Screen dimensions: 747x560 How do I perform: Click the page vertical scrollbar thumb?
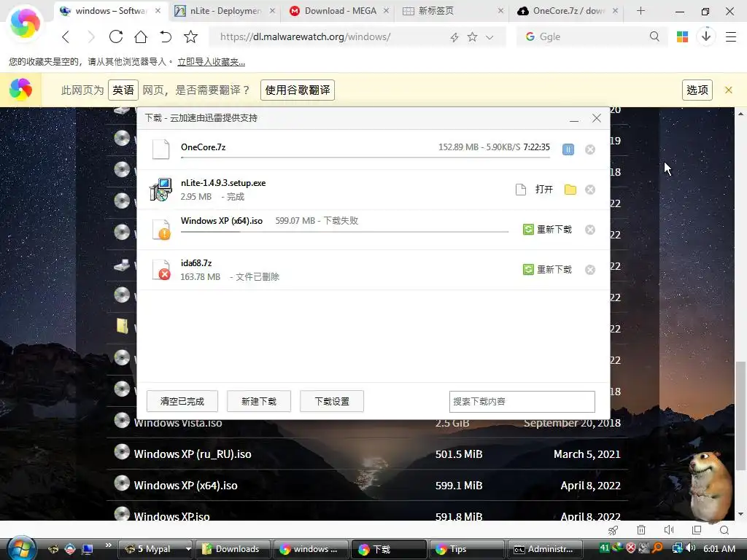[x=740, y=415]
